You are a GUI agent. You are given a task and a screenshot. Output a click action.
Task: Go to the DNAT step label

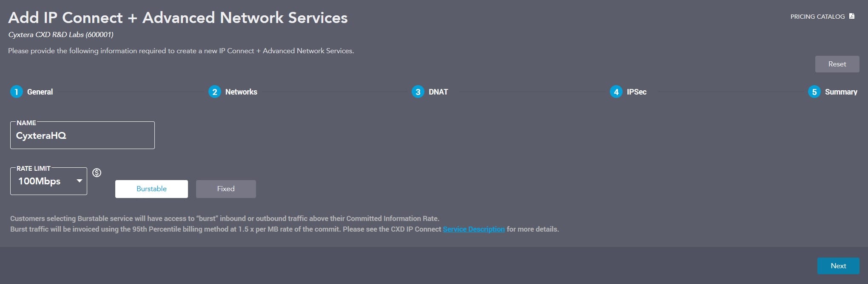click(x=438, y=92)
